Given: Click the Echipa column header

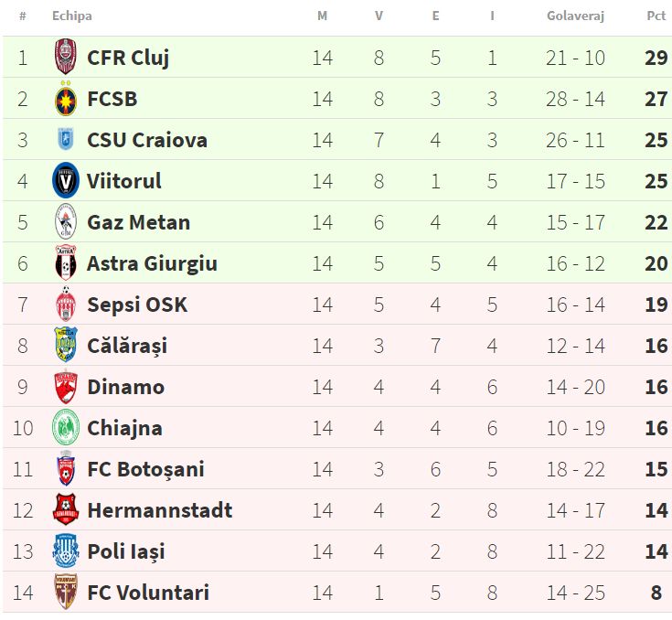Looking at the screenshot, I should pyautogui.click(x=72, y=16).
